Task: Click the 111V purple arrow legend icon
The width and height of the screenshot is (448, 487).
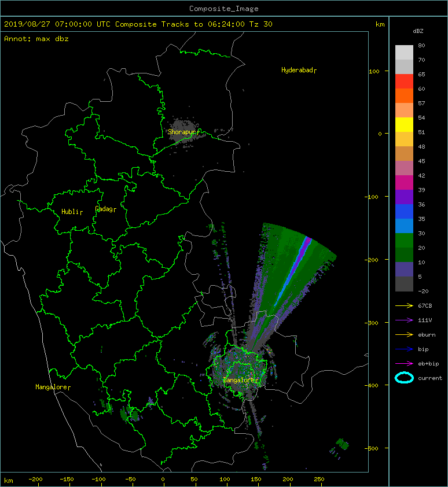Action: [x=404, y=320]
